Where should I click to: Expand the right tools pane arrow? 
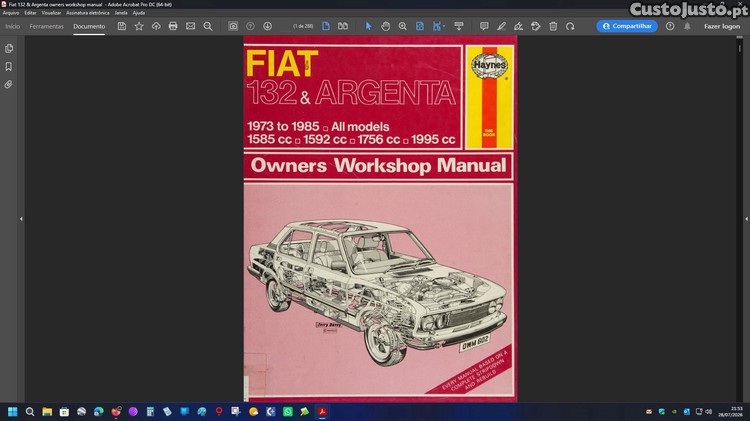coord(746,219)
